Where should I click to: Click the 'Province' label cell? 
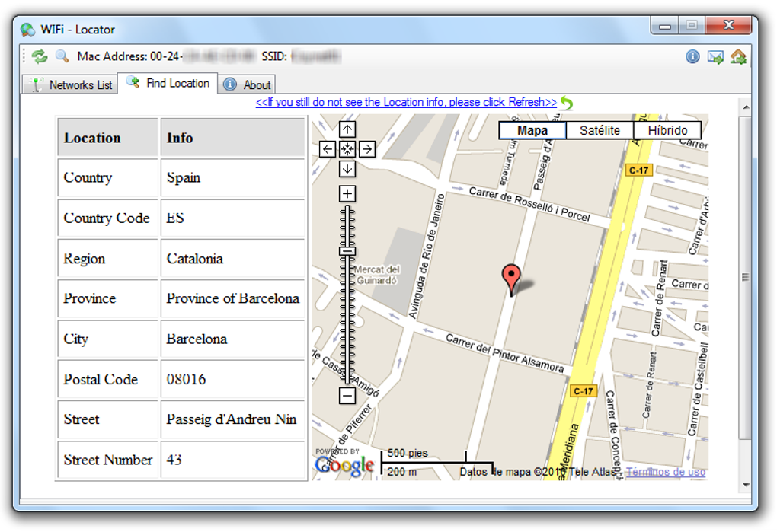click(x=107, y=298)
